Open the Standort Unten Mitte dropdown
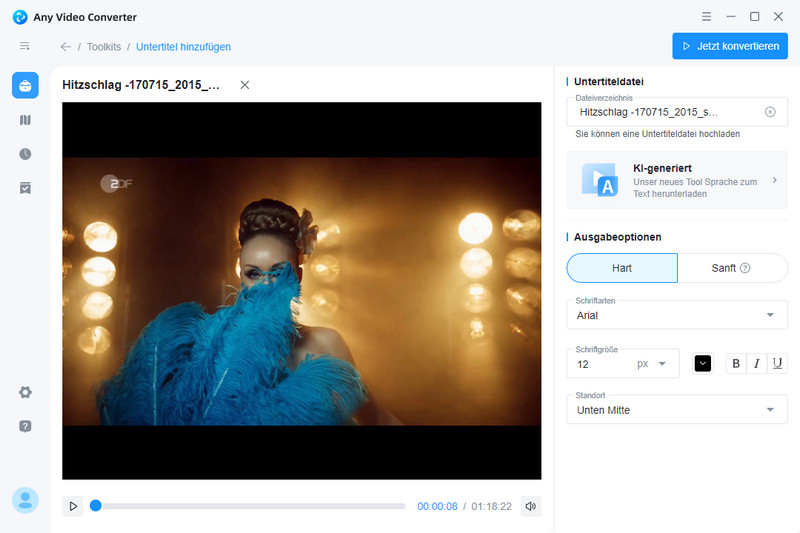The width and height of the screenshot is (800, 533). tap(677, 410)
